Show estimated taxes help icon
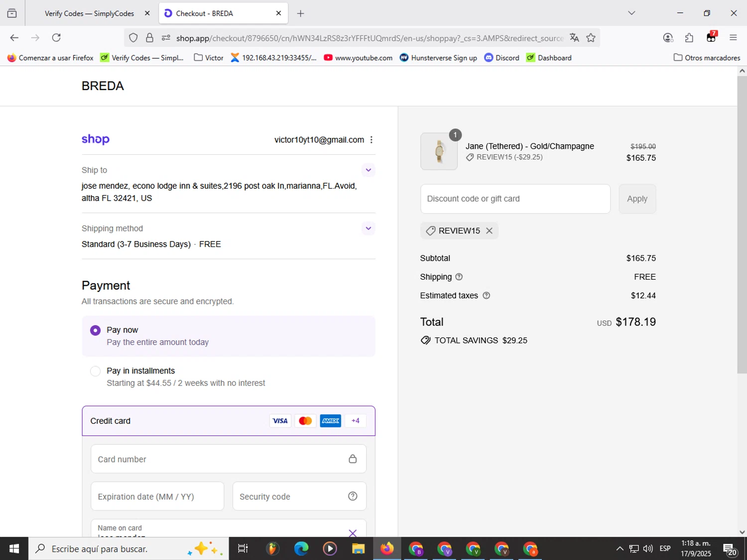747x560 pixels. pyautogui.click(x=487, y=296)
